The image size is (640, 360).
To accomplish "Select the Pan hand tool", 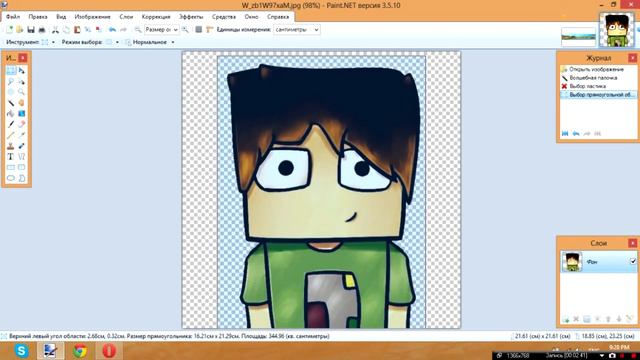I will [x=21, y=103].
